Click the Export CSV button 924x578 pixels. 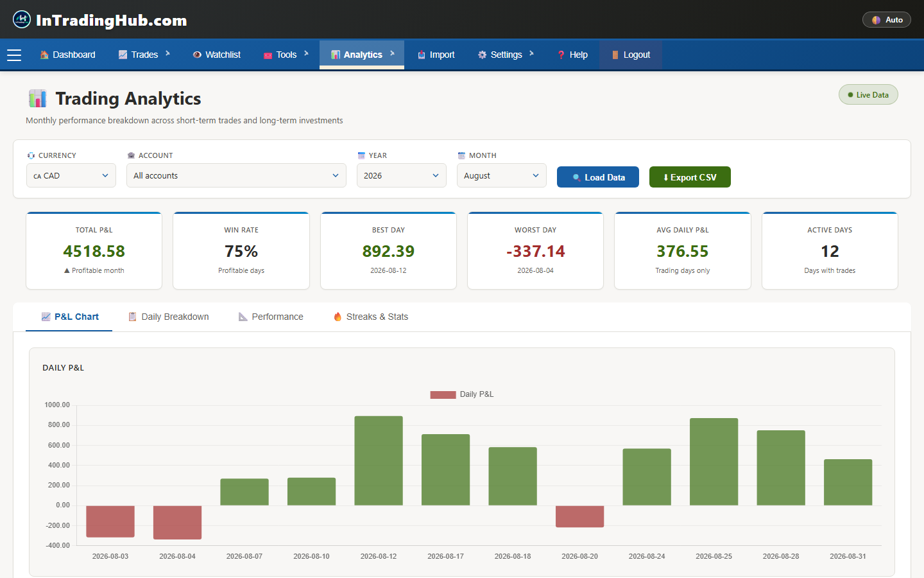pos(690,177)
